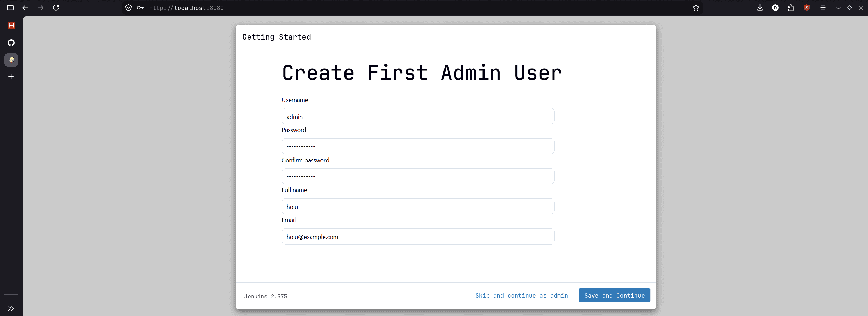Go forward to the next page
The width and height of the screenshot is (868, 316).
coord(41,8)
